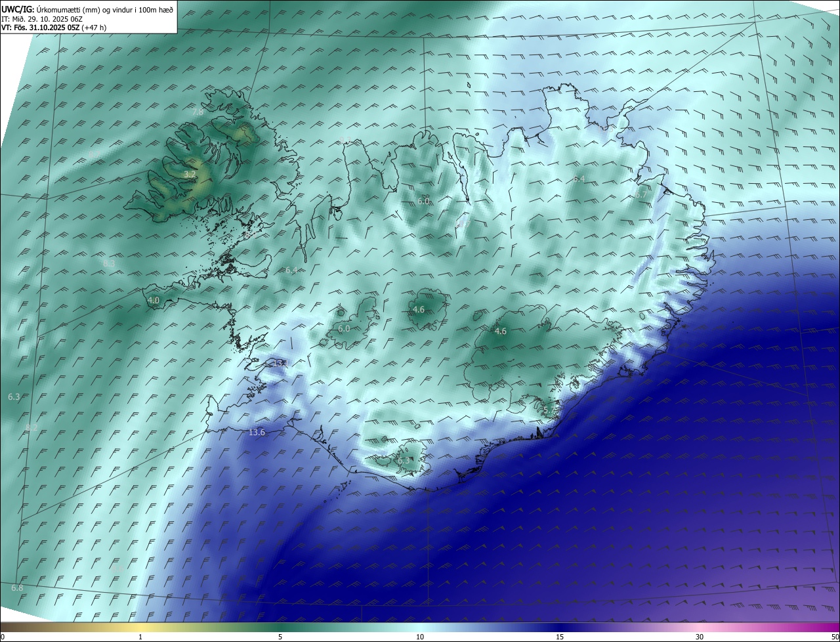Click the 6.8 value at map's lower-left corner

pyautogui.click(x=17, y=588)
